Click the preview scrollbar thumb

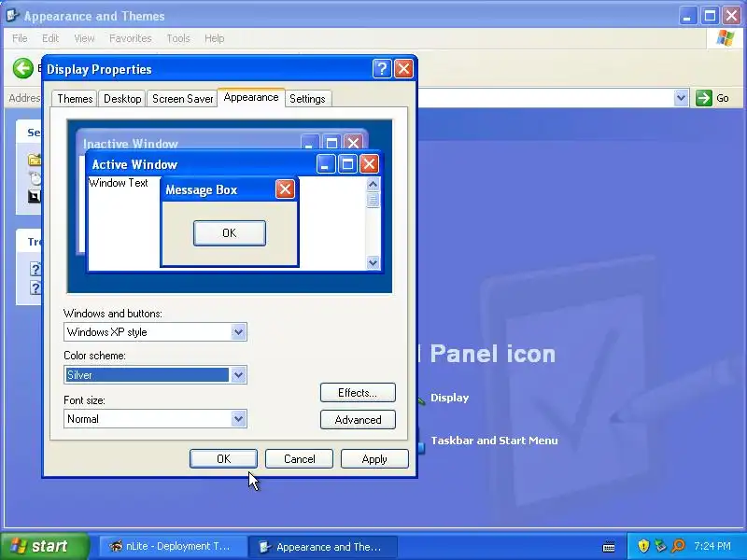(373, 200)
